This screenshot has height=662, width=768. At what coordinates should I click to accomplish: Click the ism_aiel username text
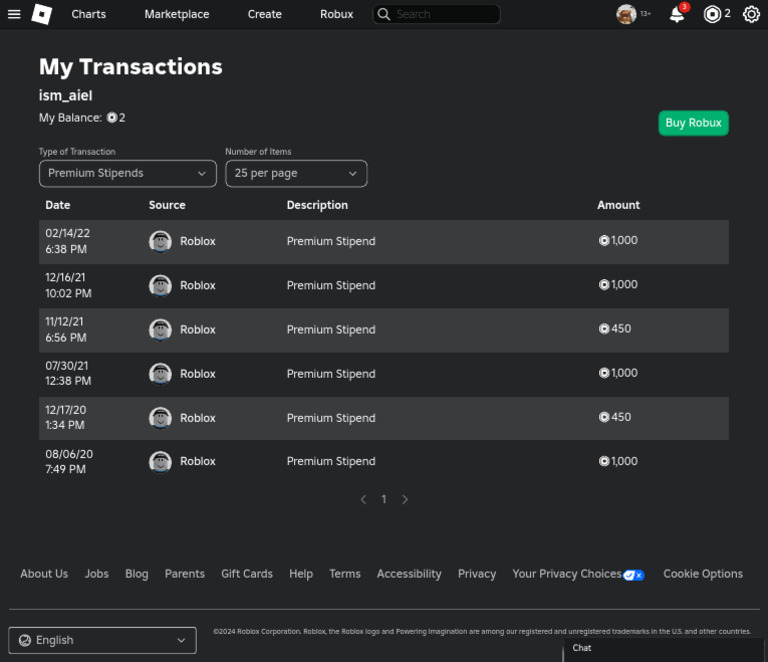click(x=66, y=95)
